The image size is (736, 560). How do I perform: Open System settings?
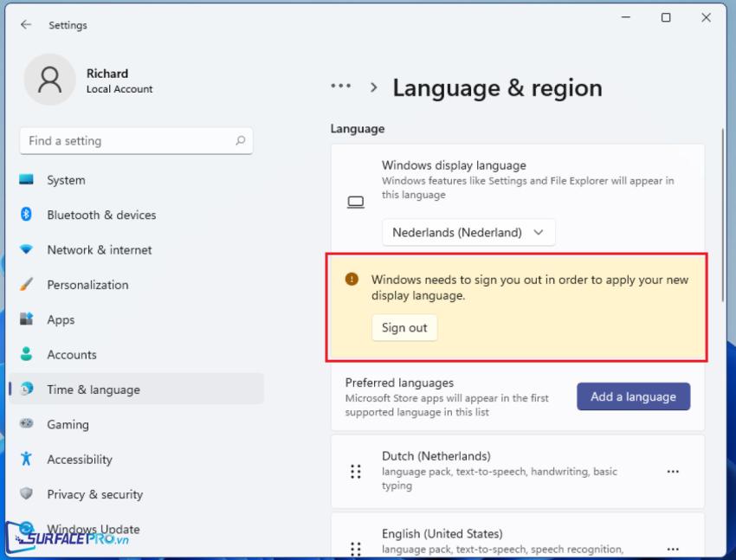click(136, 180)
